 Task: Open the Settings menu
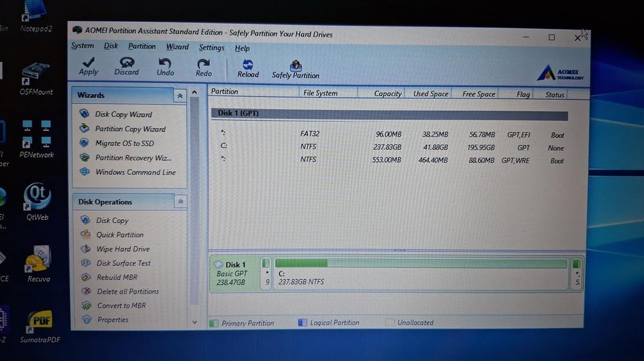coord(211,48)
